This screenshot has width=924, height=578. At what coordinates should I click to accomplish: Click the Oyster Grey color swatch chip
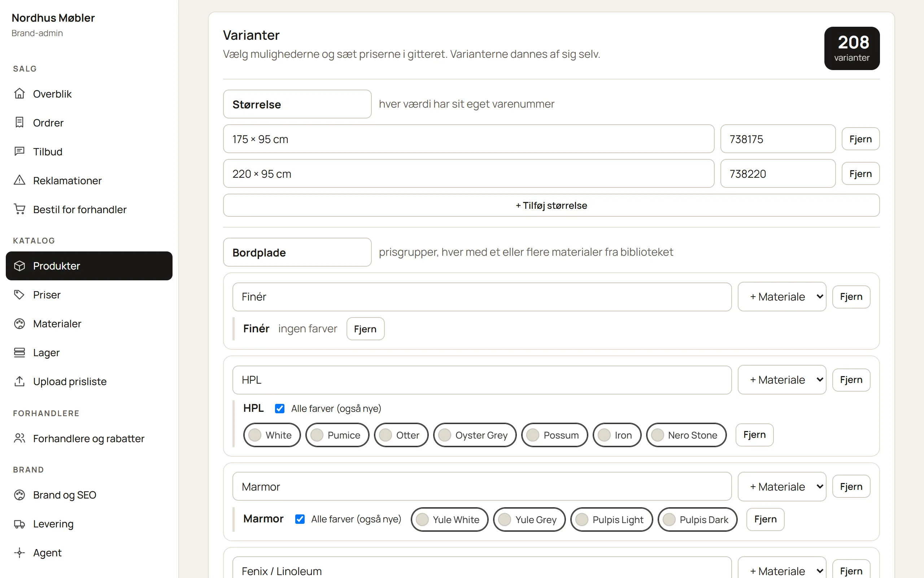475,435
